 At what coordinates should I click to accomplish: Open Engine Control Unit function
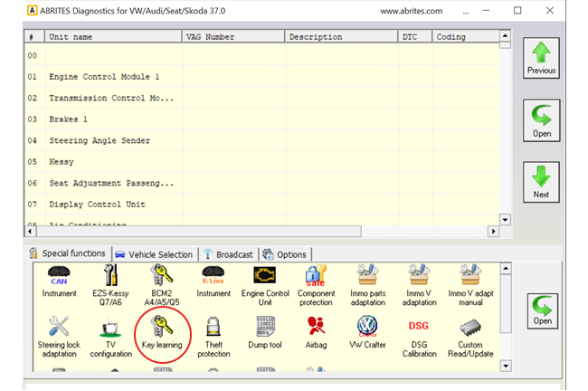click(265, 286)
